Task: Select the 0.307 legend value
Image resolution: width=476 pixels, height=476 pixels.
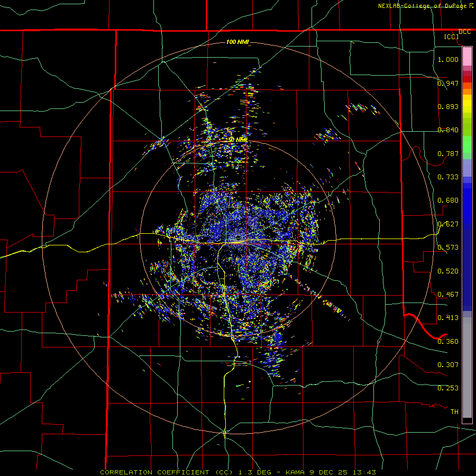Action: tap(448, 365)
